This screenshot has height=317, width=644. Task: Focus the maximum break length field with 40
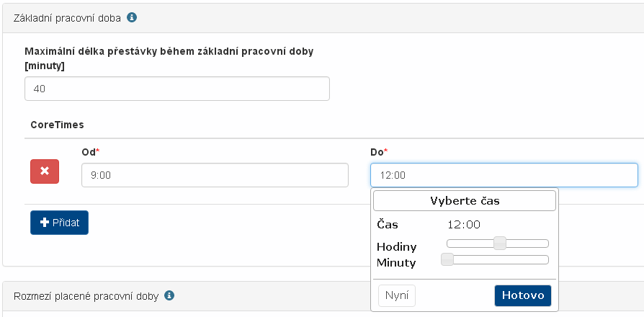(176, 89)
